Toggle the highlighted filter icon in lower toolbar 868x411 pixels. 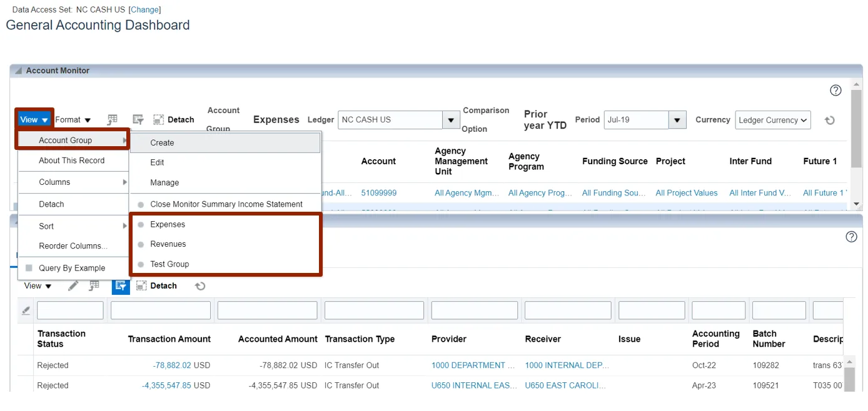[121, 286]
